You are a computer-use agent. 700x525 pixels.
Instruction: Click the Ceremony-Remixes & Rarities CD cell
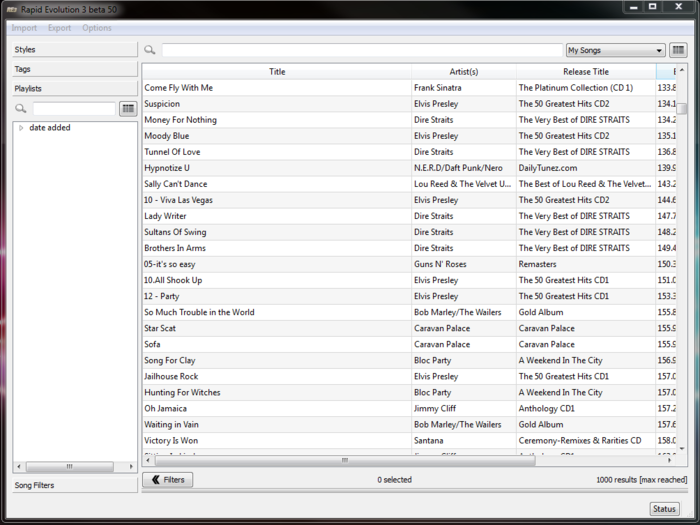coord(586,442)
